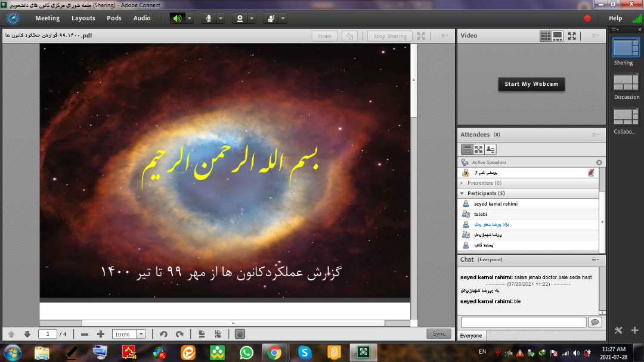Toggle the webcam icon in the top toolbar
This screenshot has width=644, height=362.
tap(240, 18)
